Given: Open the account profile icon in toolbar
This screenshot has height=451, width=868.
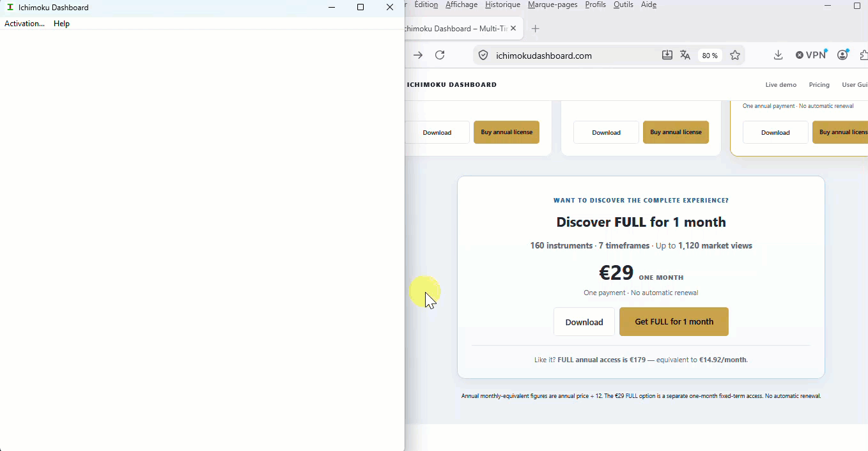Looking at the screenshot, I should pyautogui.click(x=843, y=56).
